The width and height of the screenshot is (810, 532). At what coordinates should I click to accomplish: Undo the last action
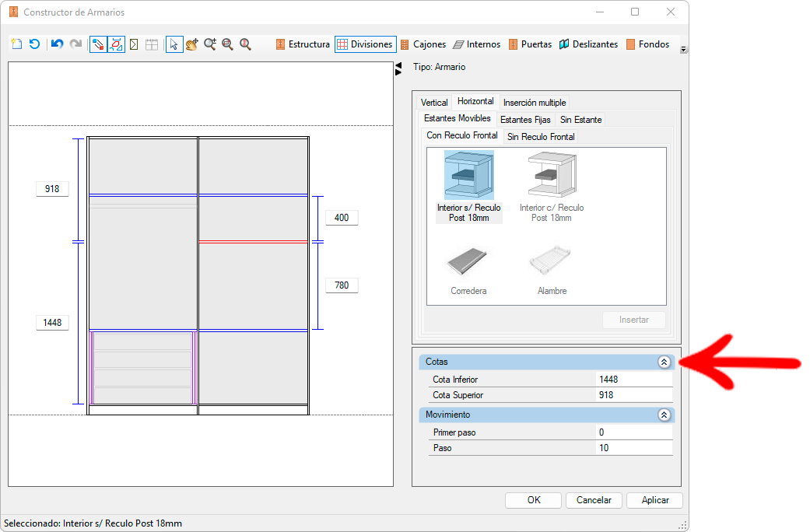(58, 44)
